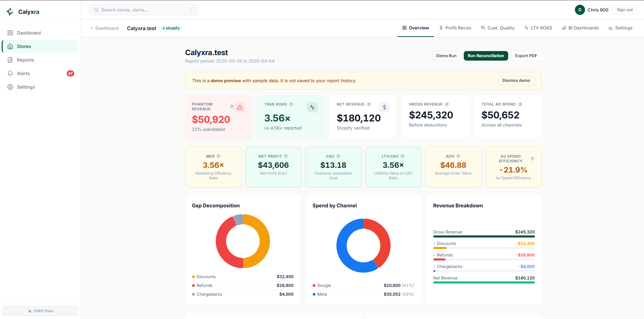The image size is (644, 319).
Task: Switch to the Profit Recon tab
Action: click(455, 28)
